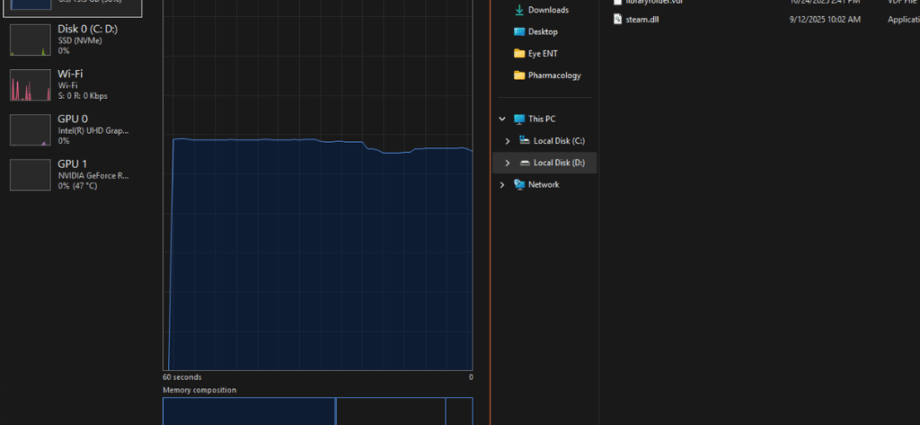This screenshot has width=920, height=425.
Task: Expand the Local Disk (D:) tree arrow
Action: tap(508, 163)
